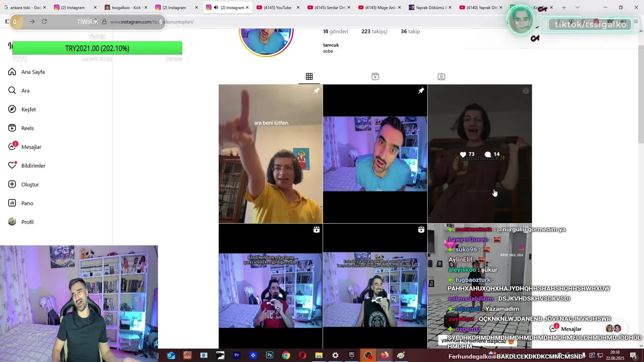Open Settings gear in the taskbar

click(335, 355)
